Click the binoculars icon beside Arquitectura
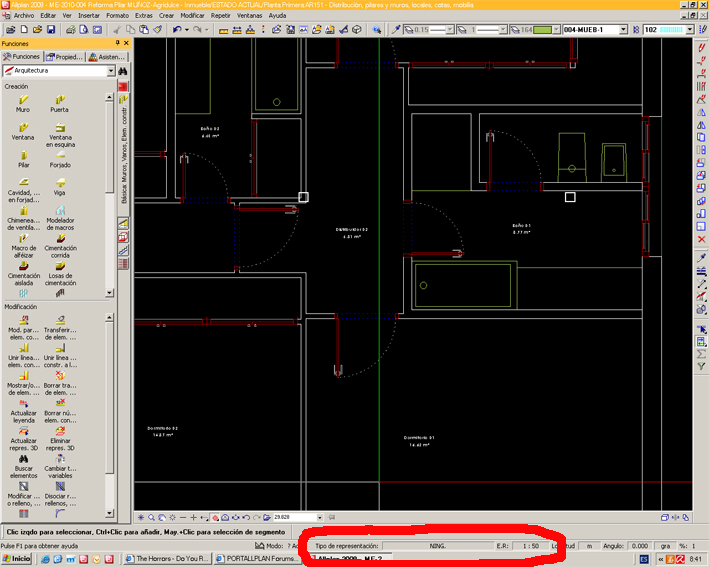 (123, 71)
